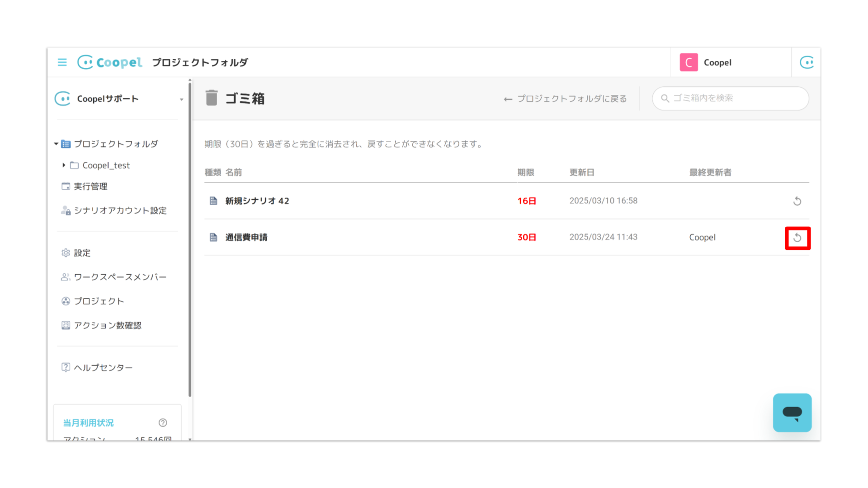Open 設定 in the sidebar

[x=82, y=253]
